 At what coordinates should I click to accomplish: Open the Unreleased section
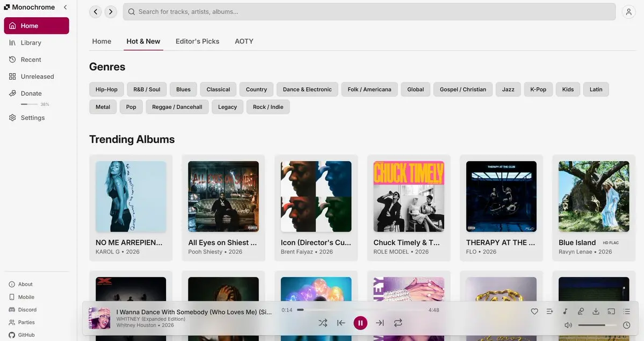pyautogui.click(x=36, y=76)
